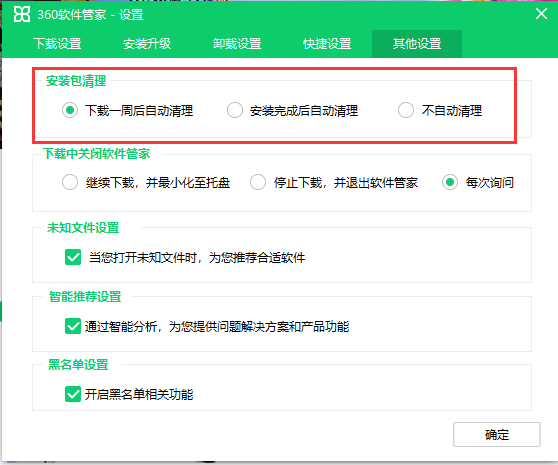Click the 360软件管家 logo icon

(x=22, y=14)
